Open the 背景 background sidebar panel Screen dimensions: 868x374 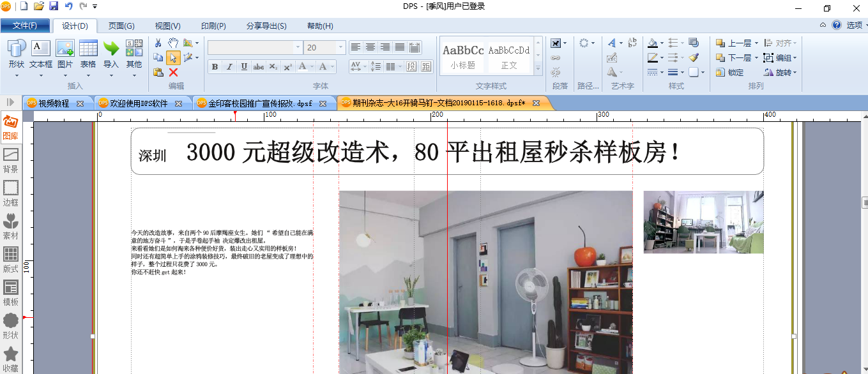11,161
